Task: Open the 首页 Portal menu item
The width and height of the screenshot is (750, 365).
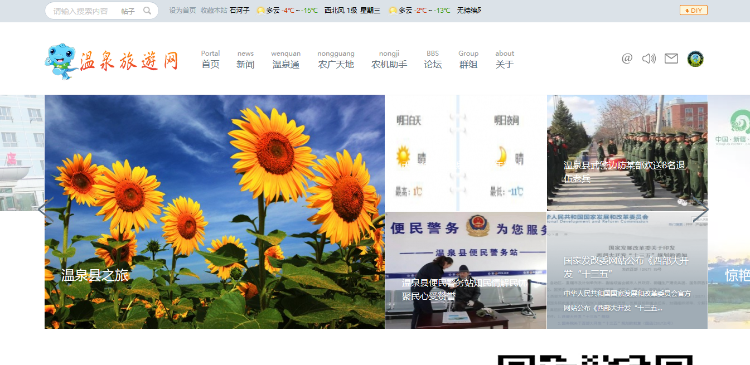Action: pyautogui.click(x=210, y=59)
